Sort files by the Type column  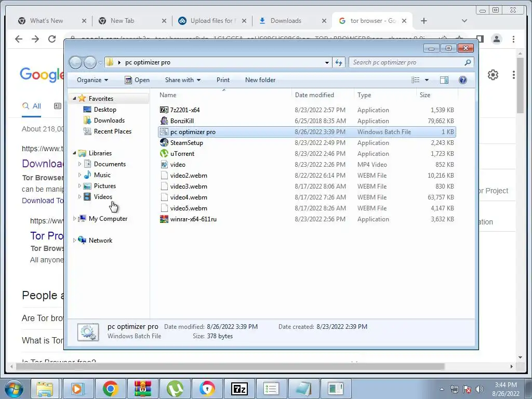tap(364, 95)
